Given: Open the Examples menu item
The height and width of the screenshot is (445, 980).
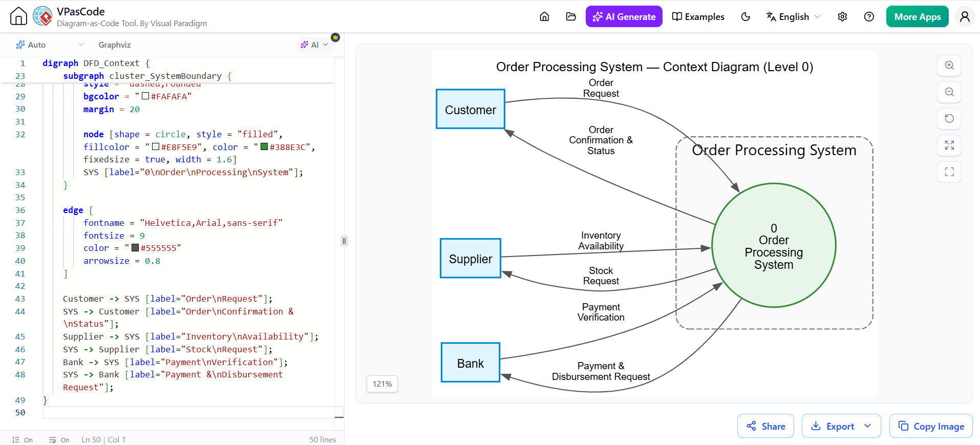Looking at the screenshot, I should click(x=698, y=16).
